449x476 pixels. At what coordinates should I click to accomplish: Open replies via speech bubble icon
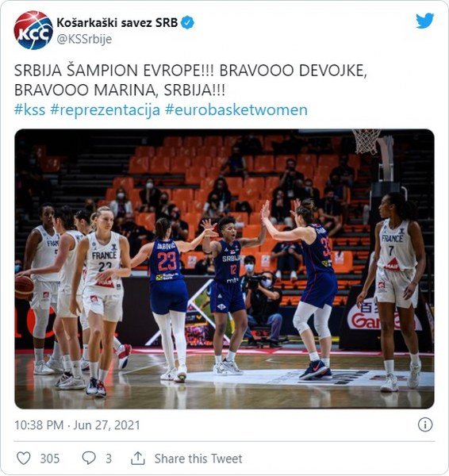point(89,458)
